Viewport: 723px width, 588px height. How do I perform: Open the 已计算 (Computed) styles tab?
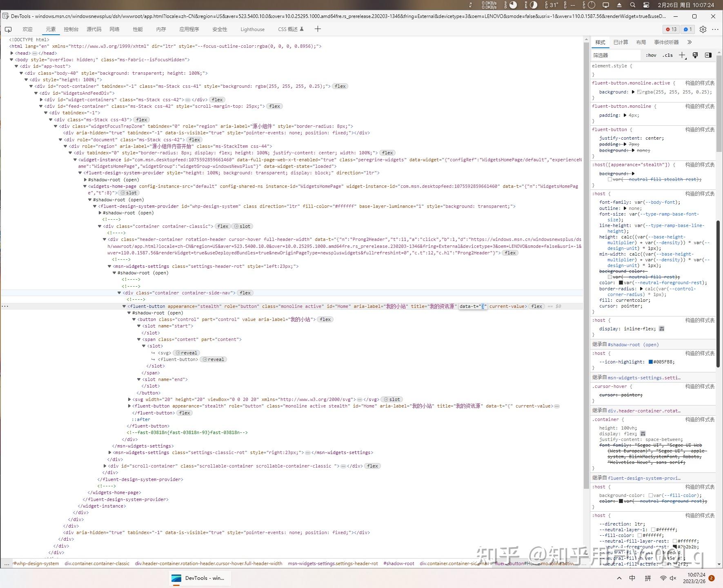(621, 42)
